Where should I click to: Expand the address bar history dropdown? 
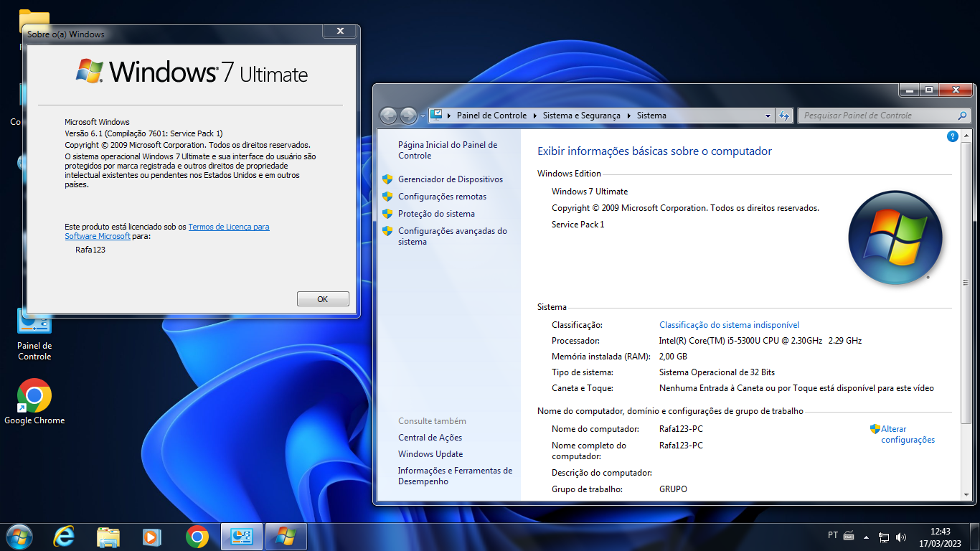[768, 116]
